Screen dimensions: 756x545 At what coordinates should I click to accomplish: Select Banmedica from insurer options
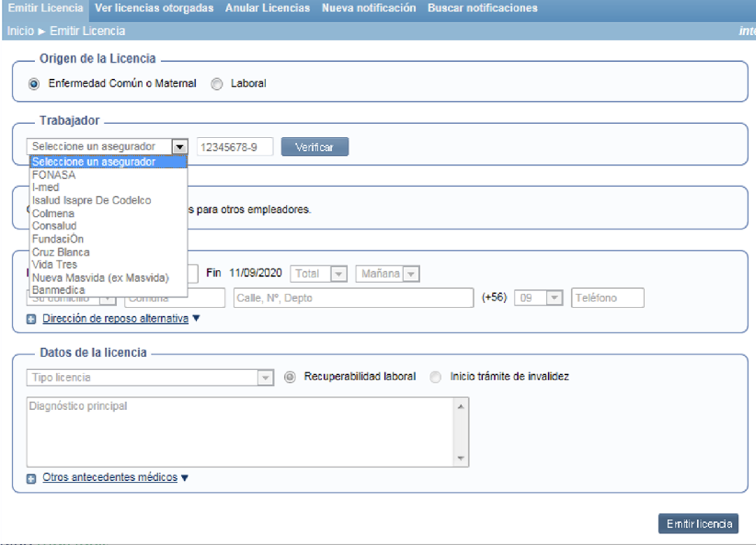click(x=58, y=290)
